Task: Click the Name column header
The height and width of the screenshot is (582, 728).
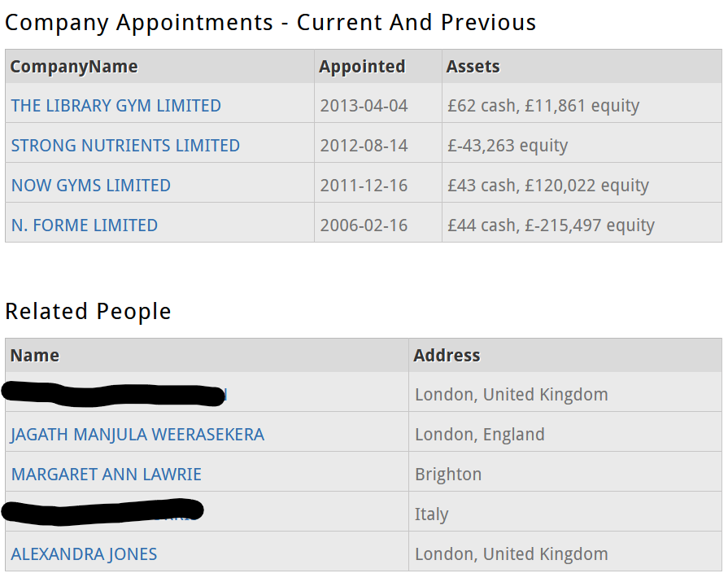Action: point(34,356)
